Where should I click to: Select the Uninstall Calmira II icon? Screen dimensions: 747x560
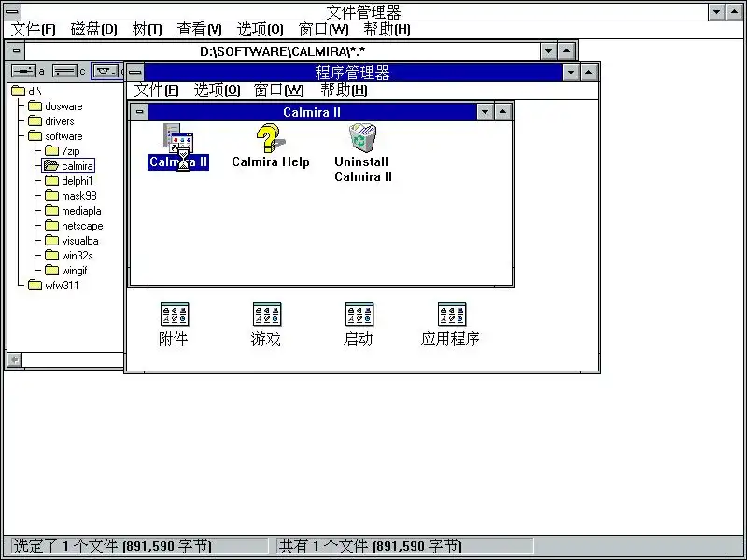click(362, 153)
